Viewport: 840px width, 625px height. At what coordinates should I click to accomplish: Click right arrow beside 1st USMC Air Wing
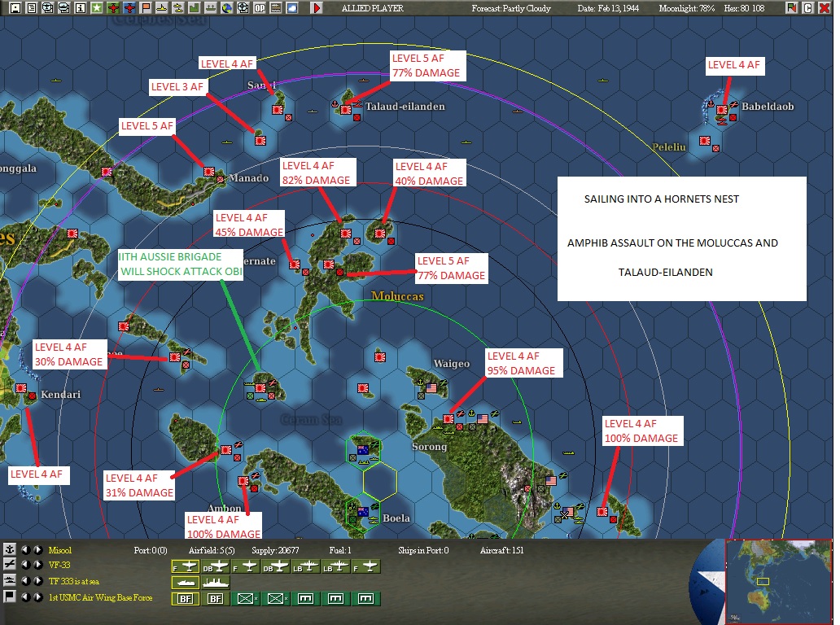(x=38, y=597)
